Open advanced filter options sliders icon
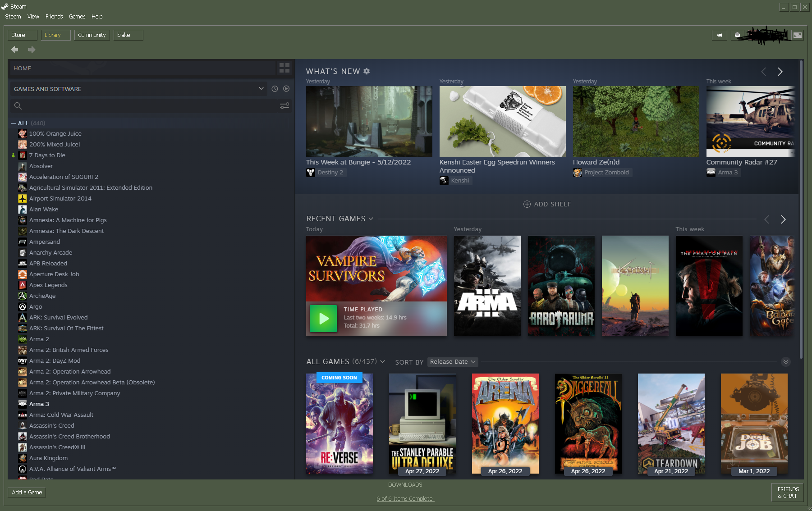 click(x=284, y=106)
